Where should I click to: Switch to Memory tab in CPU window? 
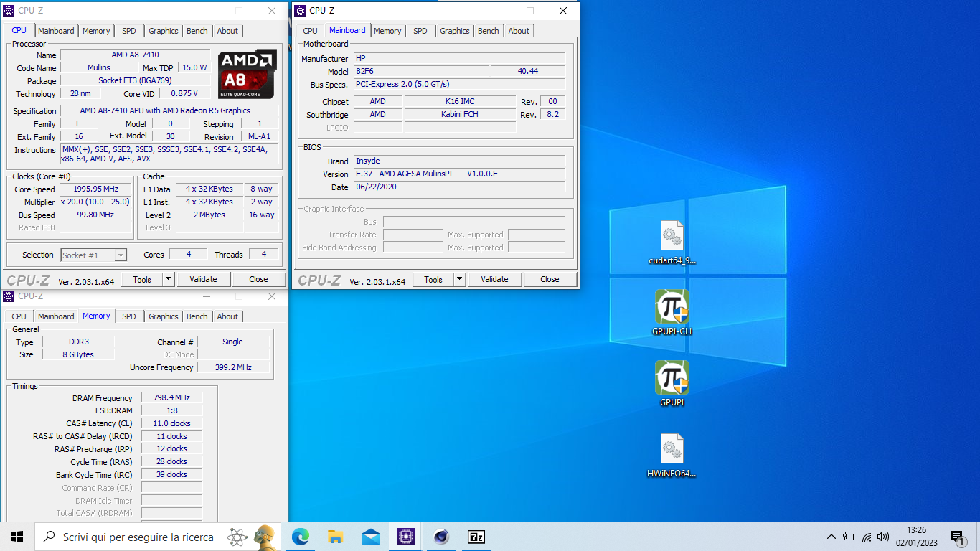pyautogui.click(x=96, y=31)
